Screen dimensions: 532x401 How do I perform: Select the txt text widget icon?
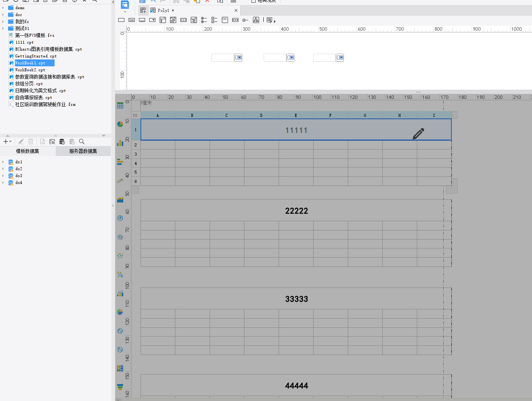[x=225, y=20]
